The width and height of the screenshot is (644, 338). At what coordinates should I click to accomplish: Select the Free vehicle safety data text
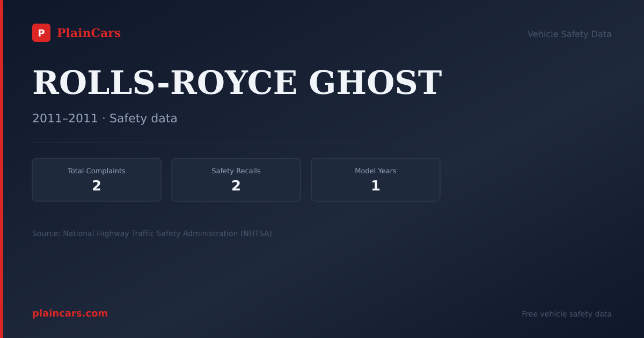pyautogui.click(x=567, y=314)
